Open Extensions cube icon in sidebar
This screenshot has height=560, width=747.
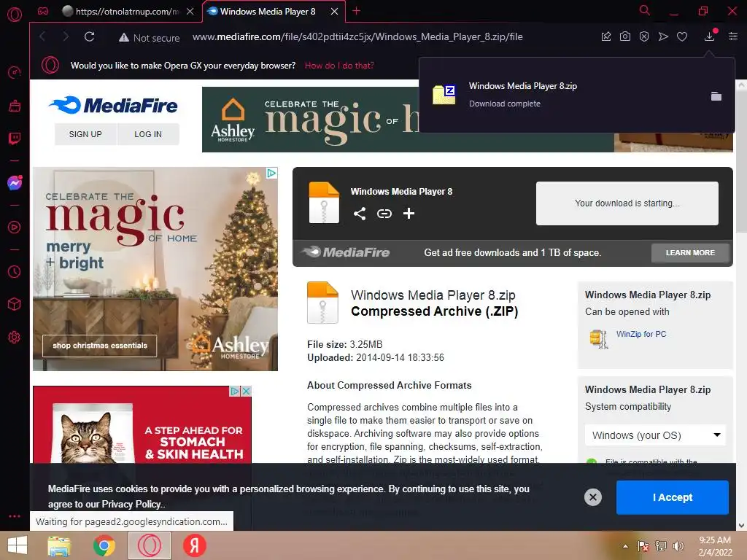point(15,304)
